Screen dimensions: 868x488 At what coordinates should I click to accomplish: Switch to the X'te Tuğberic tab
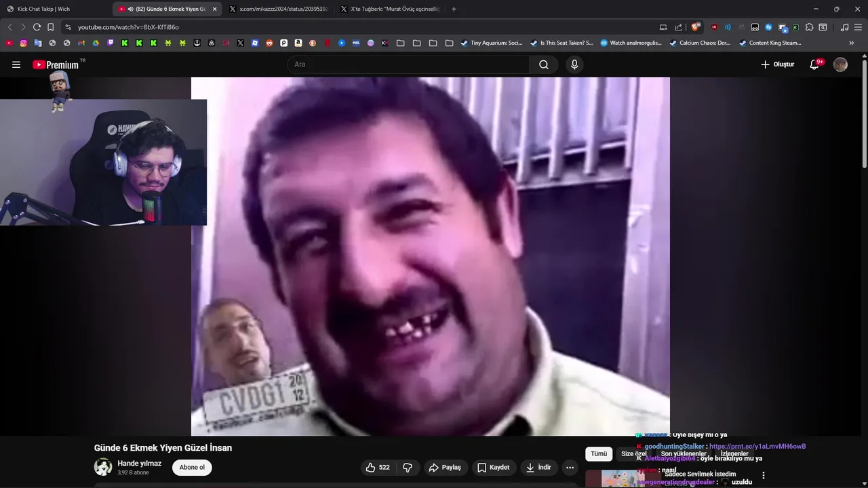pos(390,9)
